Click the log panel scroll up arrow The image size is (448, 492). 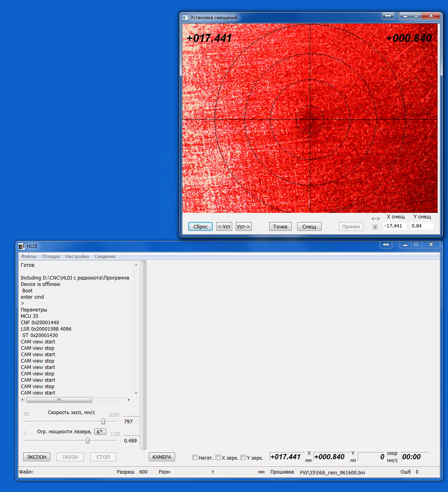point(136,265)
